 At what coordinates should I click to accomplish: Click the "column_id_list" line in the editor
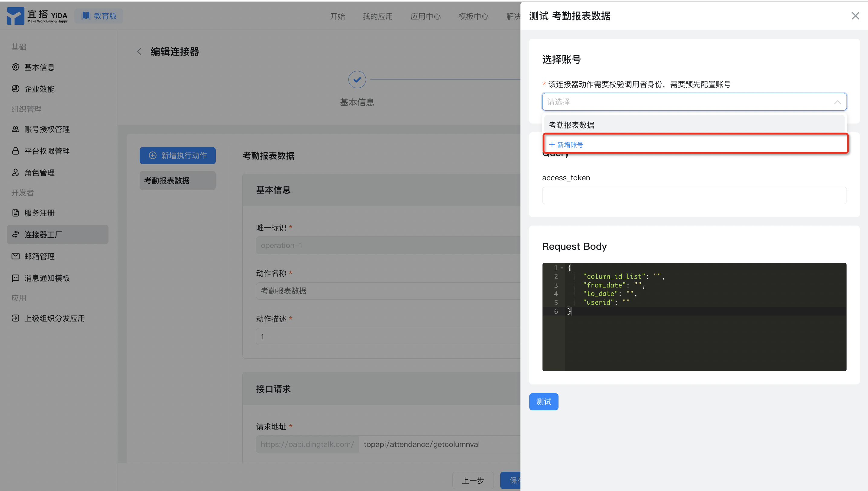(624, 276)
